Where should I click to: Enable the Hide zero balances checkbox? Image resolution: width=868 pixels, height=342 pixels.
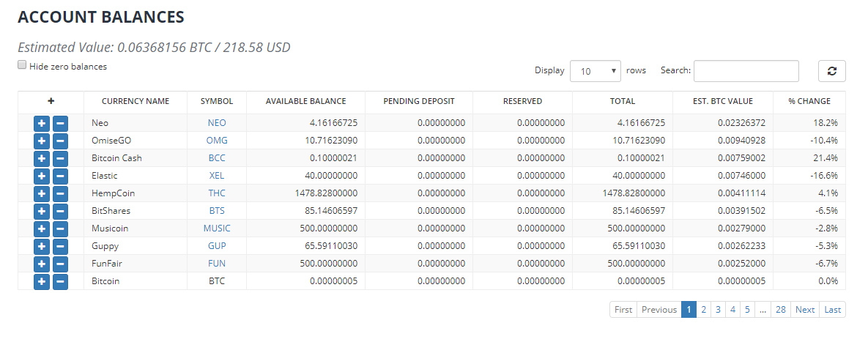point(22,64)
